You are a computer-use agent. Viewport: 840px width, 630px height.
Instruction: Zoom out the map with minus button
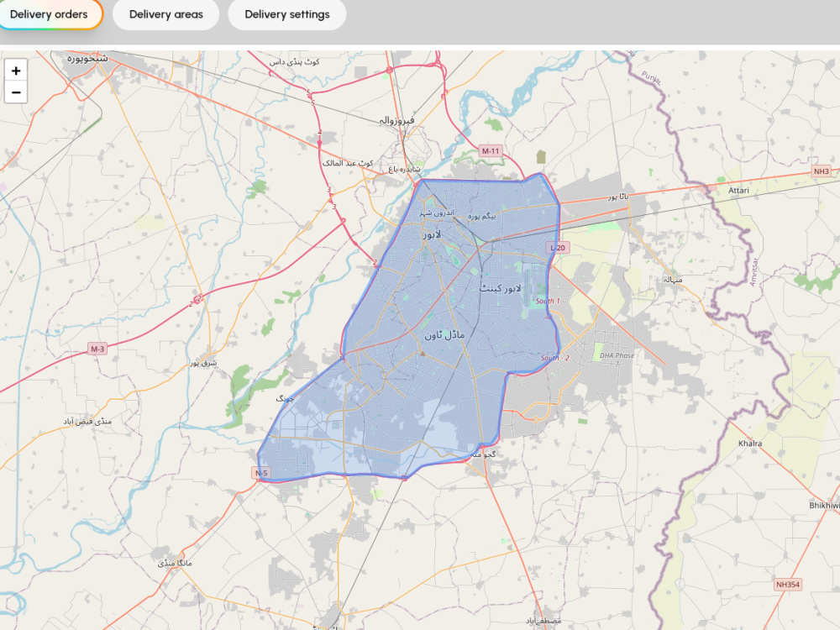click(16, 92)
